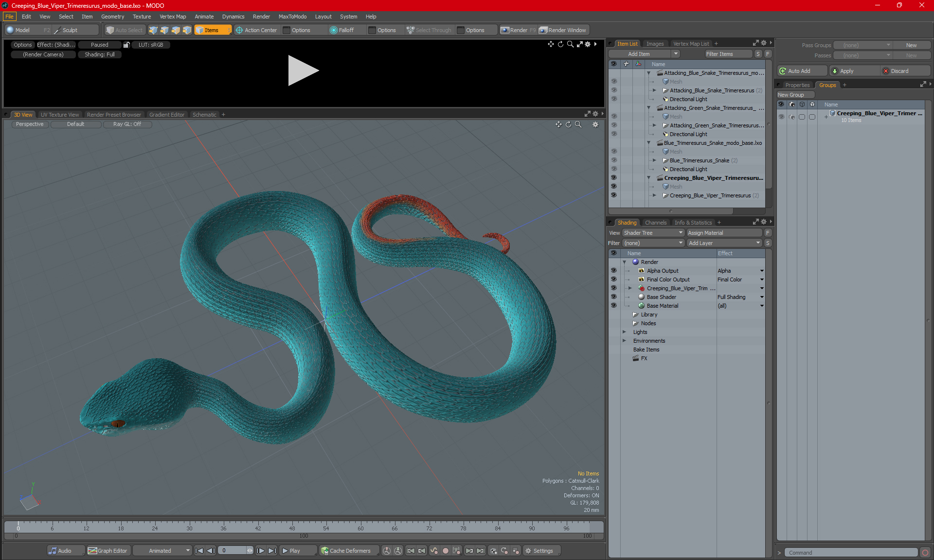The image size is (934, 560).
Task: Start the render preview play button
Action: pos(303,70)
